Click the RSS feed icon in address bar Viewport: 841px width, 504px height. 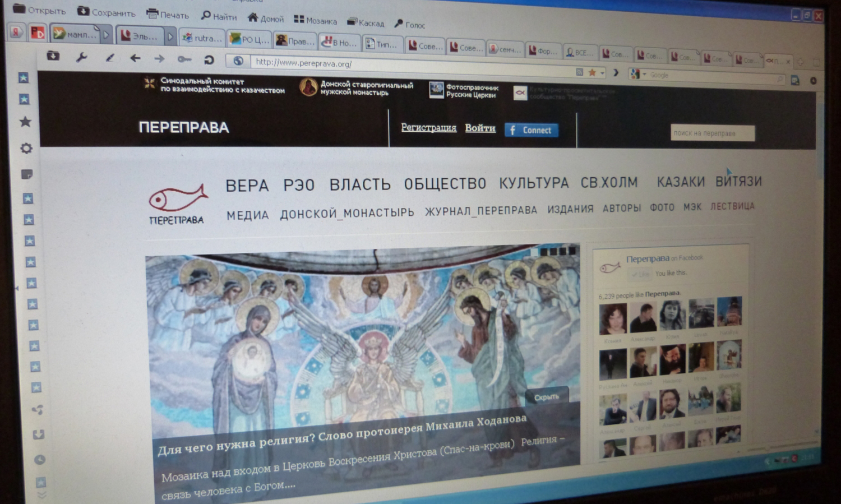click(580, 72)
